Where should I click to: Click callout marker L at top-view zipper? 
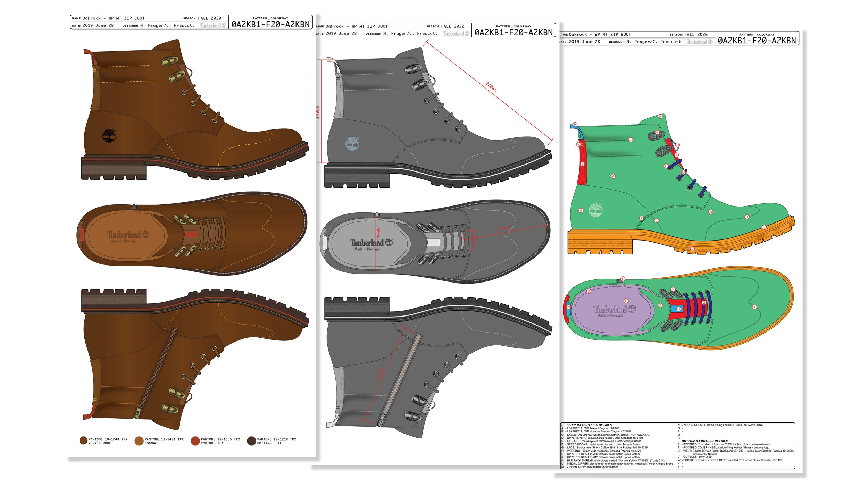click(x=623, y=279)
